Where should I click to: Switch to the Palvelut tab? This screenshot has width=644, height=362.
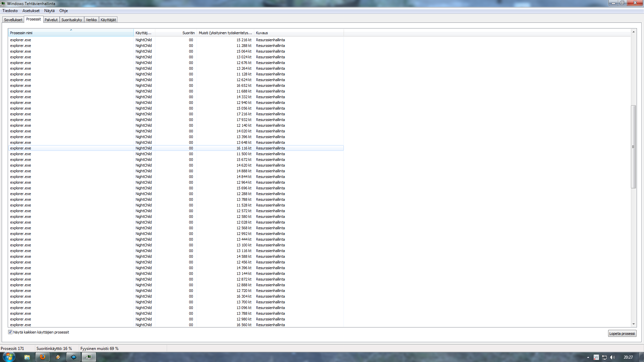51,20
